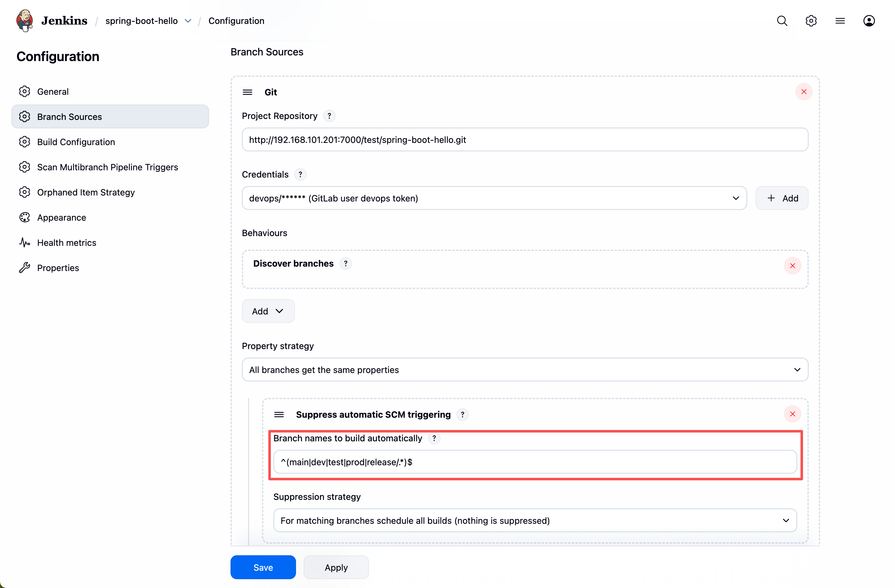This screenshot has width=895, height=588.
Task: Click help icon next to Project Repository
Action: (x=329, y=116)
